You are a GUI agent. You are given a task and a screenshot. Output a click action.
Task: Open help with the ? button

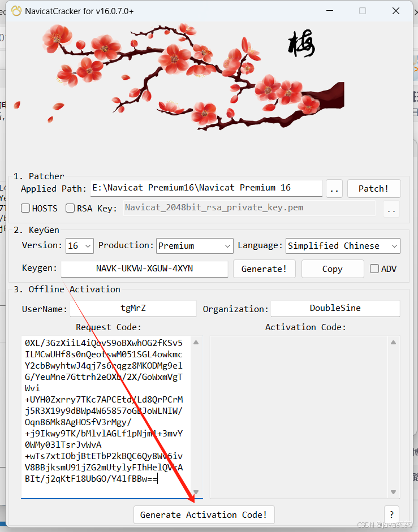pyautogui.click(x=391, y=515)
